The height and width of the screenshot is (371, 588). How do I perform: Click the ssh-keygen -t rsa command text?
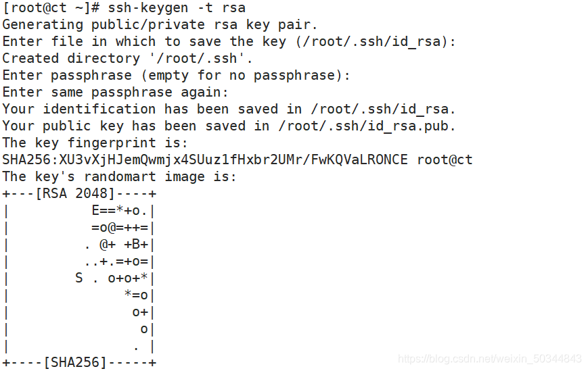(177, 8)
